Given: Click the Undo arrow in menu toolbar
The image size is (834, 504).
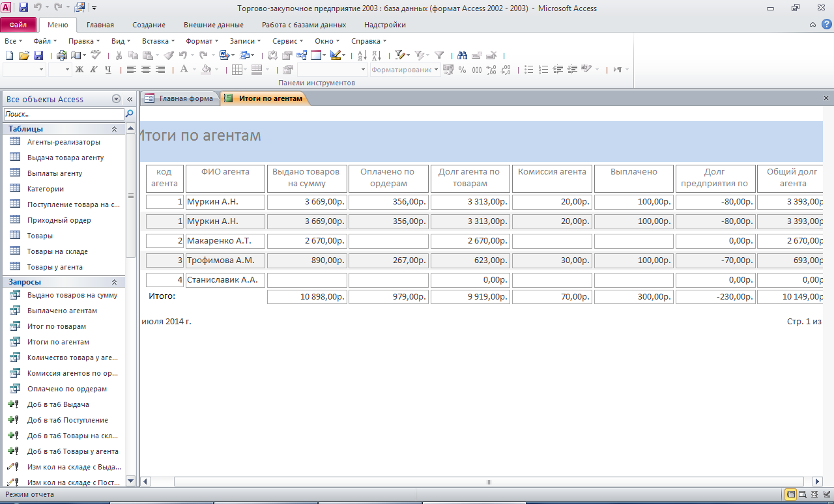Looking at the screenshot, I should coord(183,55).
